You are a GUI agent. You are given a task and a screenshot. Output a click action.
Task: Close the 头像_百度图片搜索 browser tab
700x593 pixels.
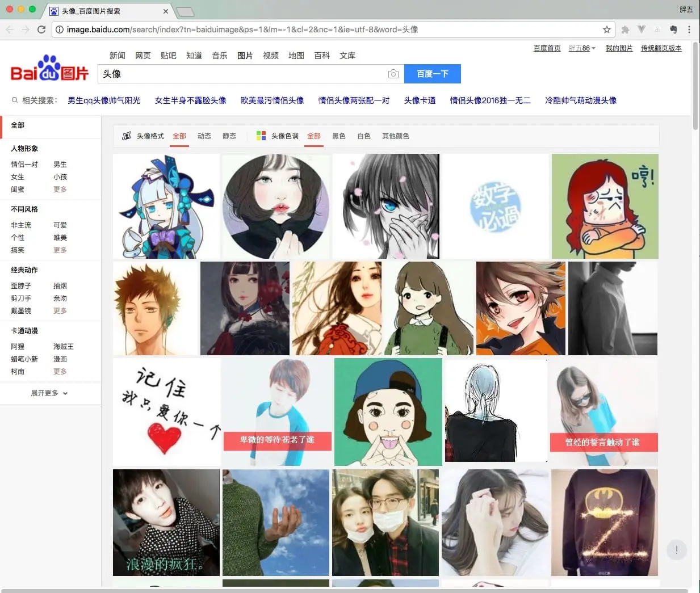[166, 11]
